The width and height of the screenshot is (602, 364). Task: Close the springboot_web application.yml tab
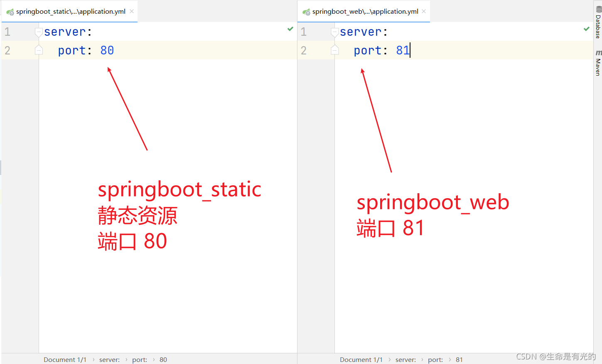click(424, 11)
